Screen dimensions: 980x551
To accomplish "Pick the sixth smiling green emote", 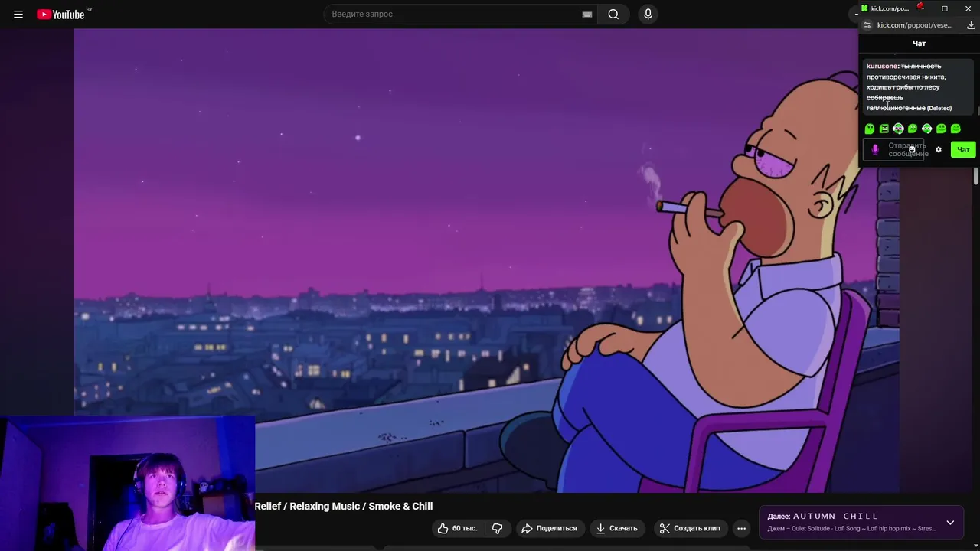I will 941,129.
